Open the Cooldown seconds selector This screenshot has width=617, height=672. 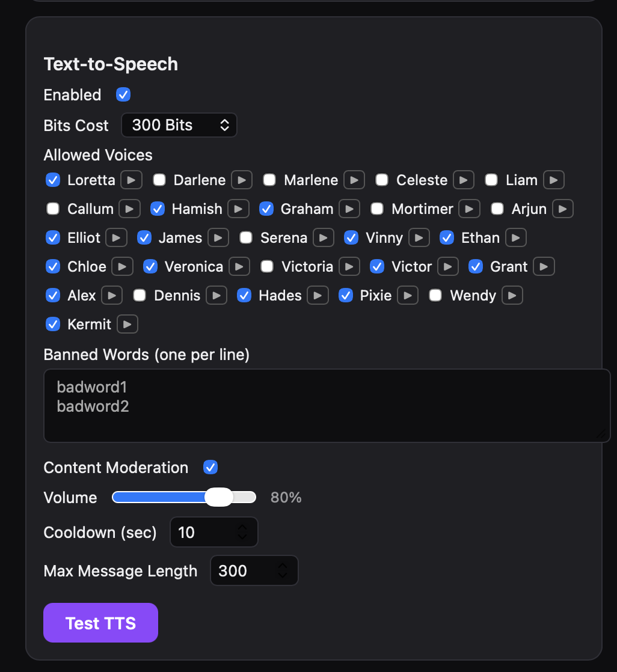(214, 532)
